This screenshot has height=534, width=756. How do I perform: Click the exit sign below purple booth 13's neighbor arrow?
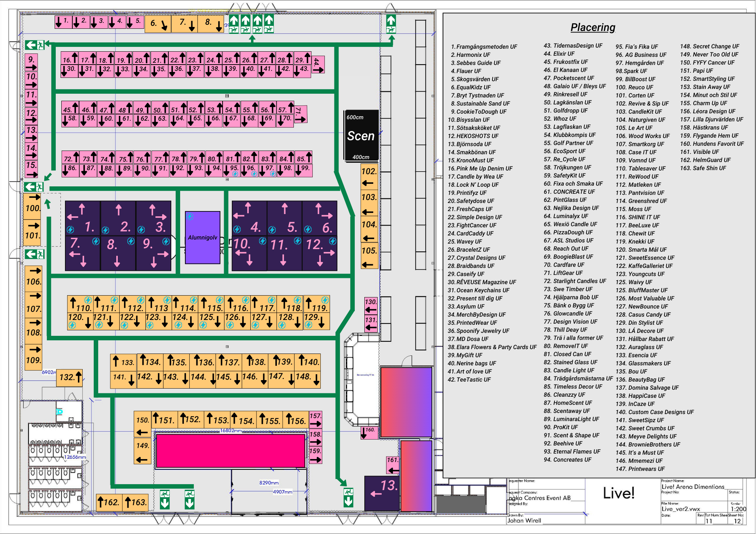point(348,497)
